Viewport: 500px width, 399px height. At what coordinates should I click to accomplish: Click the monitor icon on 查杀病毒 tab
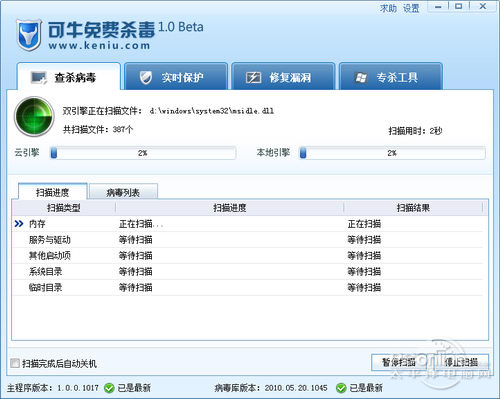39,78
